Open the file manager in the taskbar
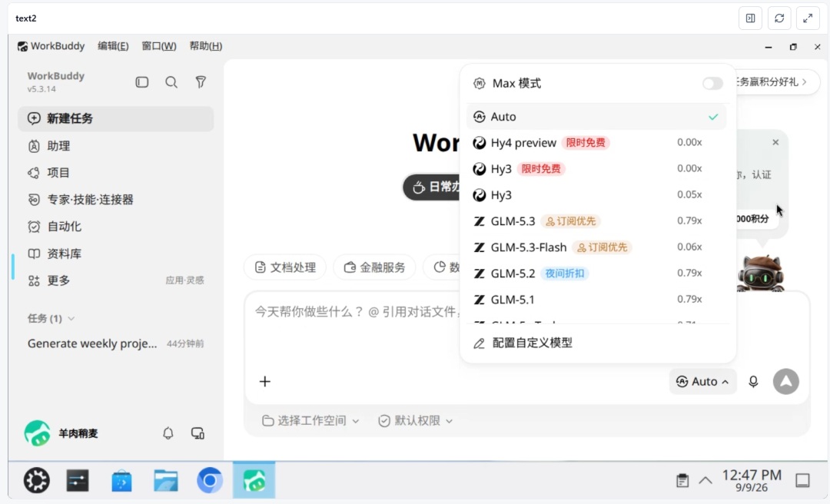830x504 pixels. 166,480
